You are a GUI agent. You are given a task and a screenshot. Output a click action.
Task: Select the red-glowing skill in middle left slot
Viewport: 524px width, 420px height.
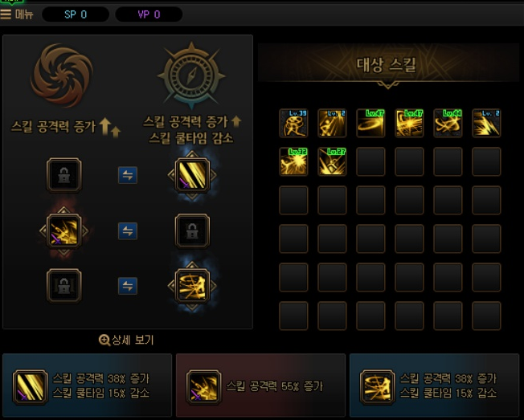[x=63, y=230]
